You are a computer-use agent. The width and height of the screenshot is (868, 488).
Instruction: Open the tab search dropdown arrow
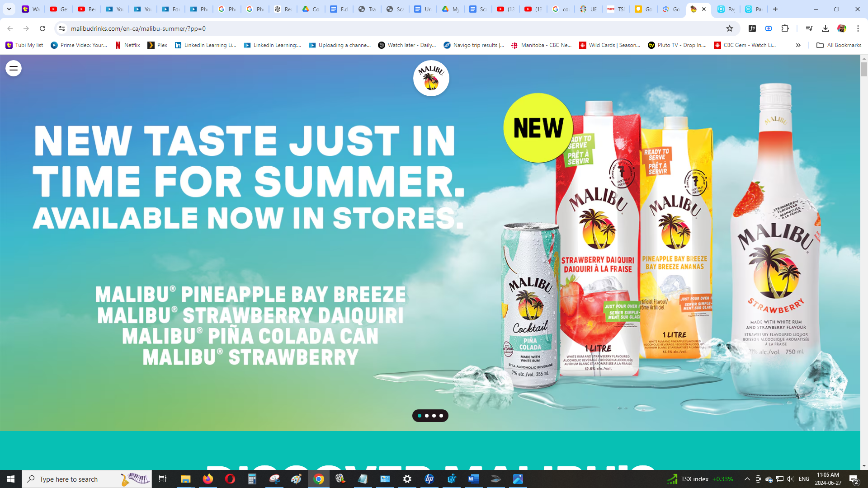point(9,9)
